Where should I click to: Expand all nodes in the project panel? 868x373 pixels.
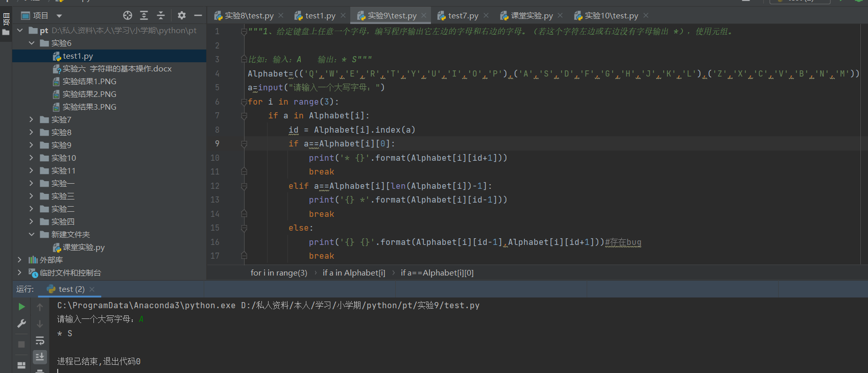(x=144, y=15)
